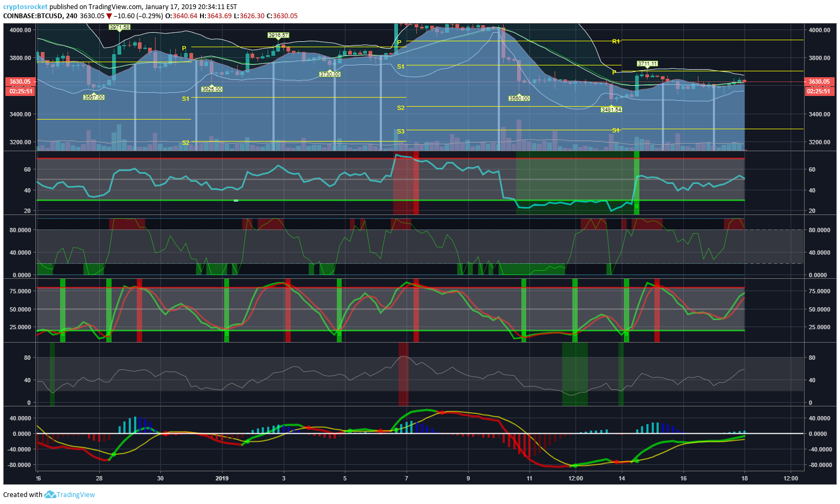
Task: Open the cryptosrocket author link
Action: click(x=25, y=7)
